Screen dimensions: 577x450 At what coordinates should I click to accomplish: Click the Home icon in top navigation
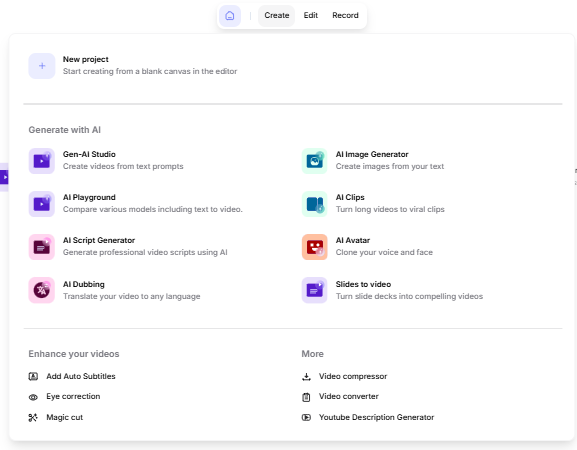[230, 16]
